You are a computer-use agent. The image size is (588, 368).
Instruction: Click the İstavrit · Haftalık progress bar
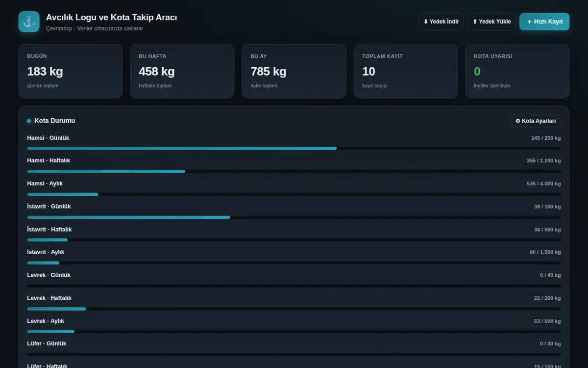pyautogui.click(x=294, y=240)
